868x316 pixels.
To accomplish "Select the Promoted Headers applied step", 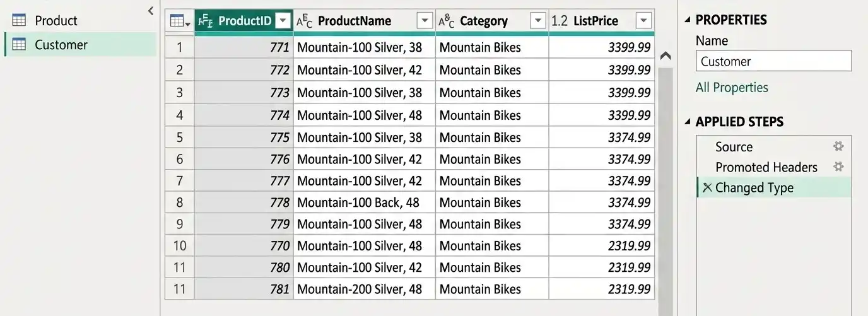I will point(774,167).
